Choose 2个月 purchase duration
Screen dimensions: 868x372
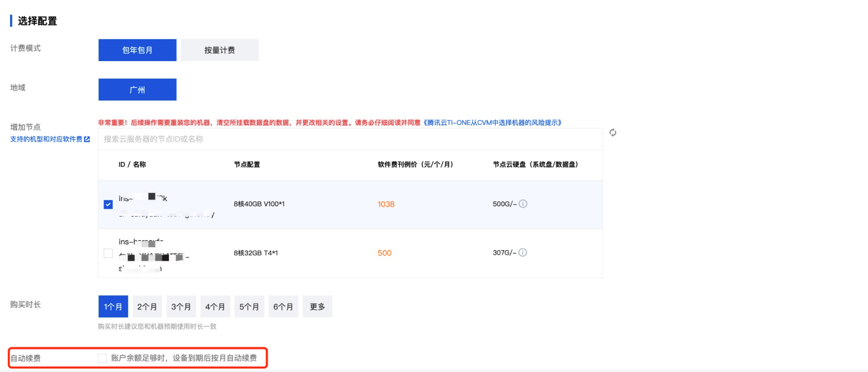[x=147, y=306]
